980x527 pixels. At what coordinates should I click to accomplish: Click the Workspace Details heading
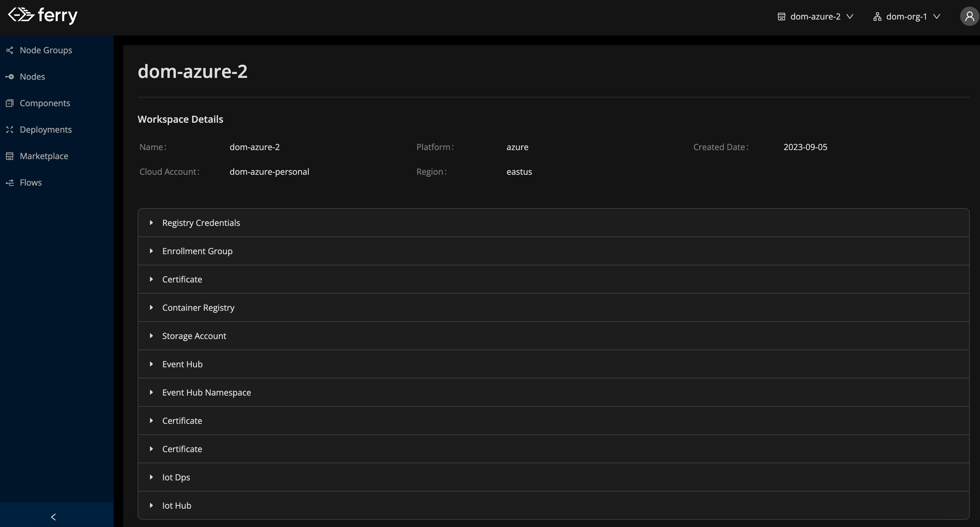pyautogui.click(x=180, y=119)
